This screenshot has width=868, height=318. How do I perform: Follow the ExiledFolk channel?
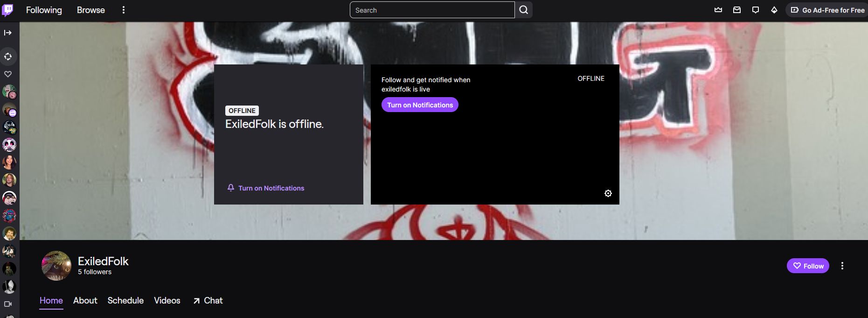click(808, 266)
